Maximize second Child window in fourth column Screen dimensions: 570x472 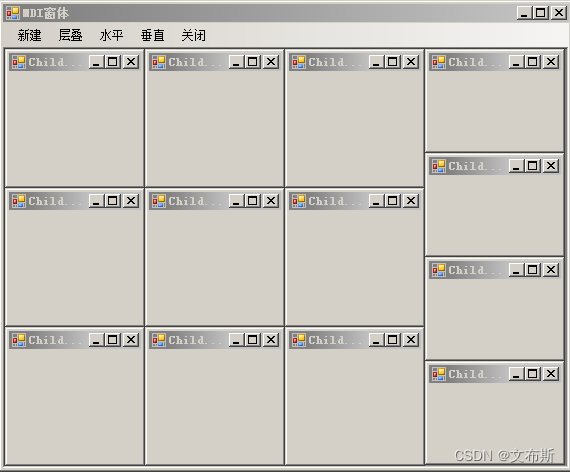coord(533,166)
